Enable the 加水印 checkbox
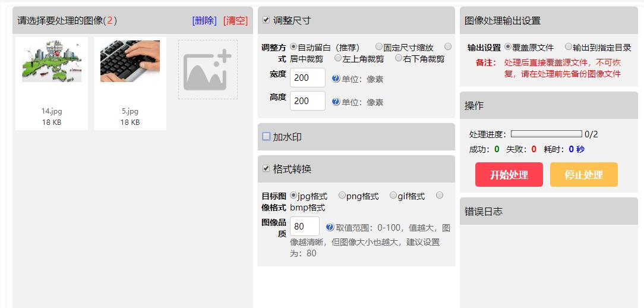The height and width of the screenshot is (308, 644). [266, 136]
